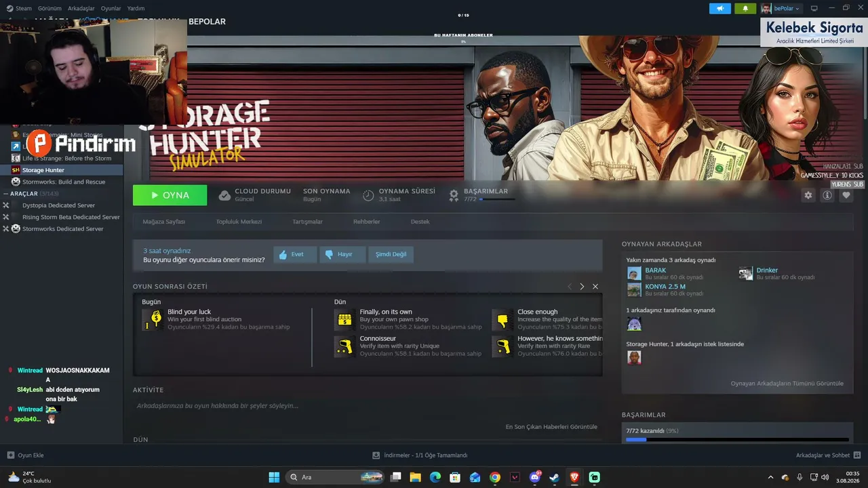The width and height of the screenshot is (868, 488).
Task: Click the 7/72 kazanıldı progress bar
Action: (737, 440)
